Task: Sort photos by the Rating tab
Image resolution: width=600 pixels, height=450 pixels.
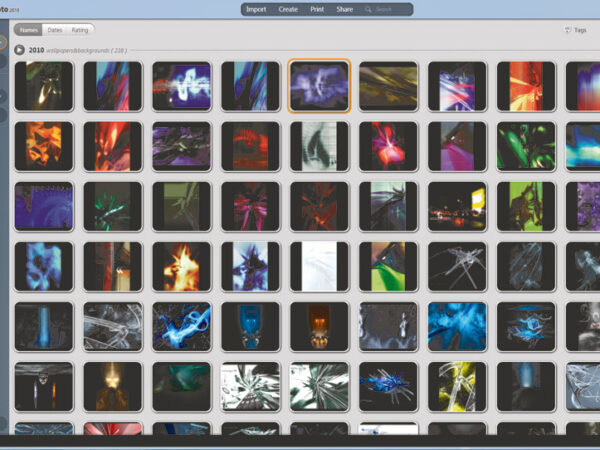Action: (81, 30)
